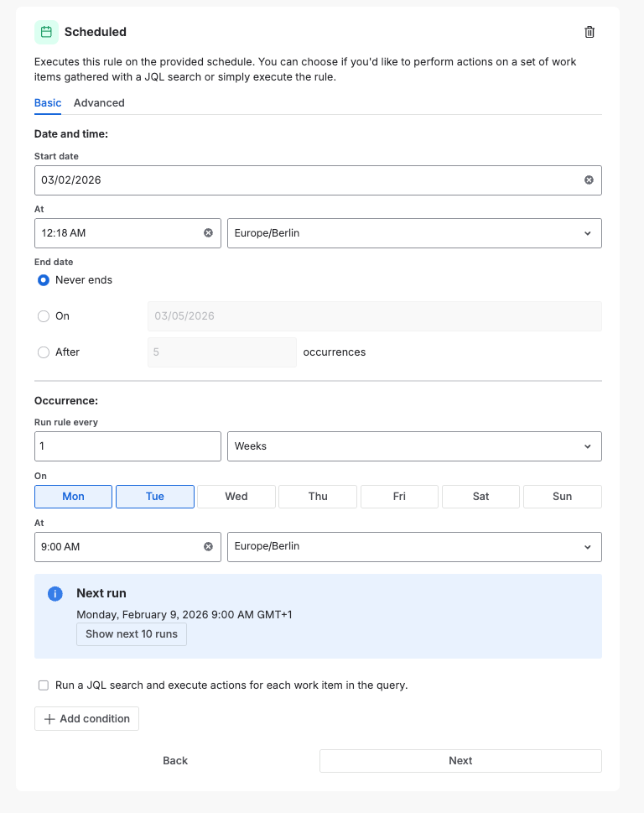Click the Next run info icon

click(55, 594)
